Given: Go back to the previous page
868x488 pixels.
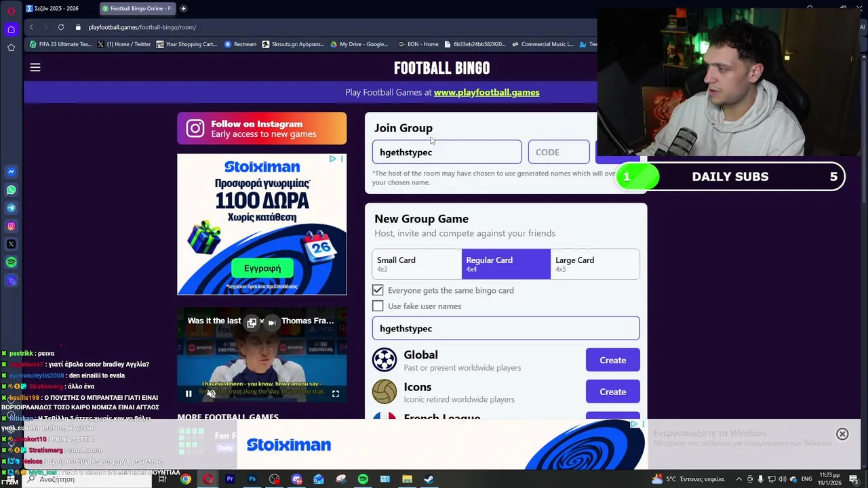Looking at the screenshot, I should [31, 27].
